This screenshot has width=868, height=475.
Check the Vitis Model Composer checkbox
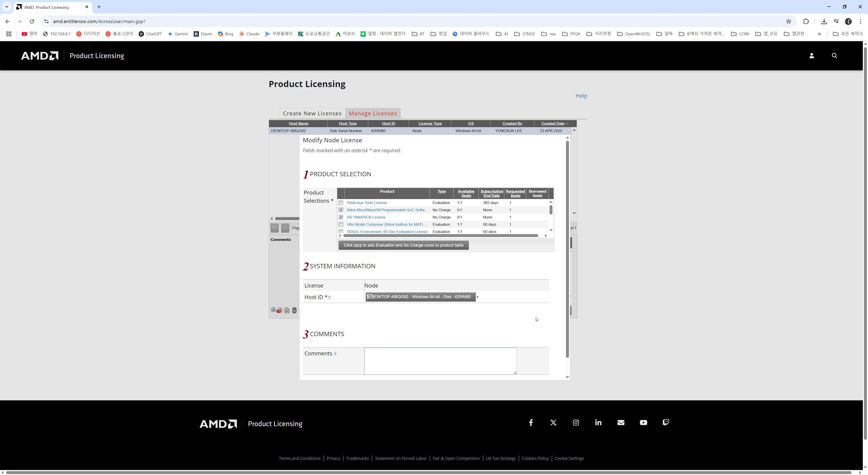click(341, 225)
